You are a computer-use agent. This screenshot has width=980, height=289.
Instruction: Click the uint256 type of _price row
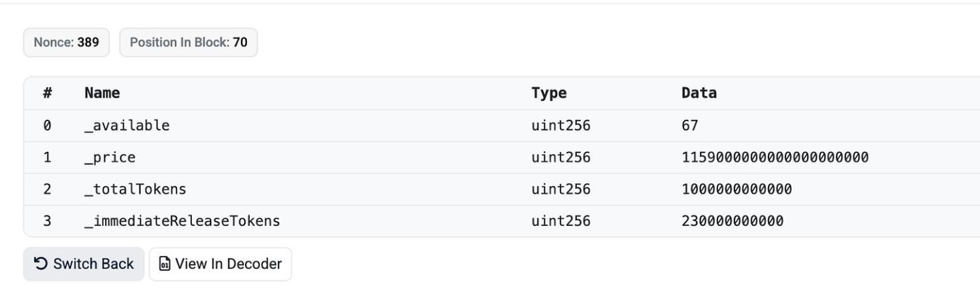[x=561, y=157]
